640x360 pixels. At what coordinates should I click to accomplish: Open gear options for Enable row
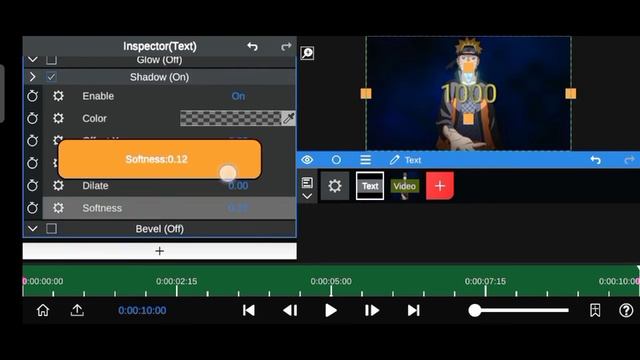pyautogui.click(x=58, y=96)
